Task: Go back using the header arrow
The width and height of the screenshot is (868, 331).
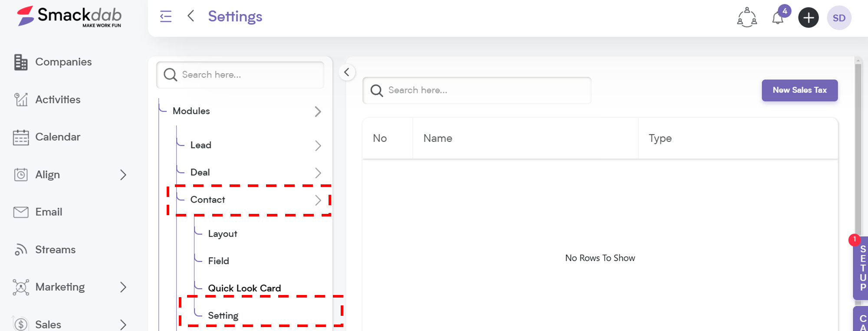Action: pyautogui.click(x=191, y=16)
